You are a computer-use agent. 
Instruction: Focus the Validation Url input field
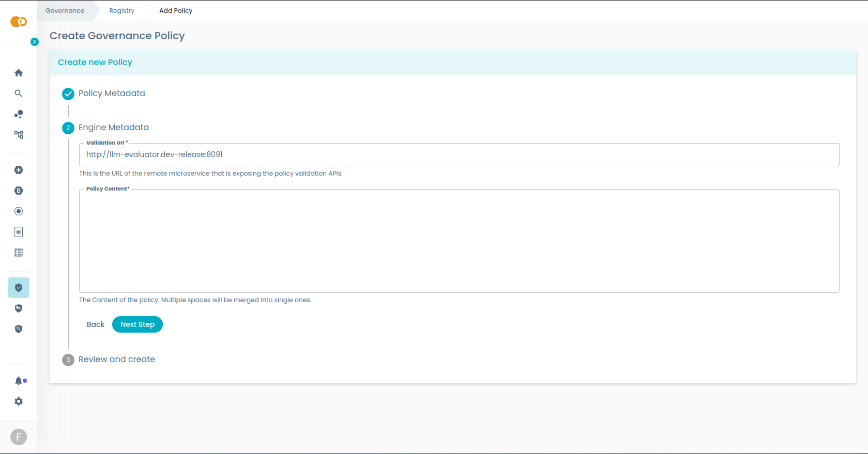point(459,154)
